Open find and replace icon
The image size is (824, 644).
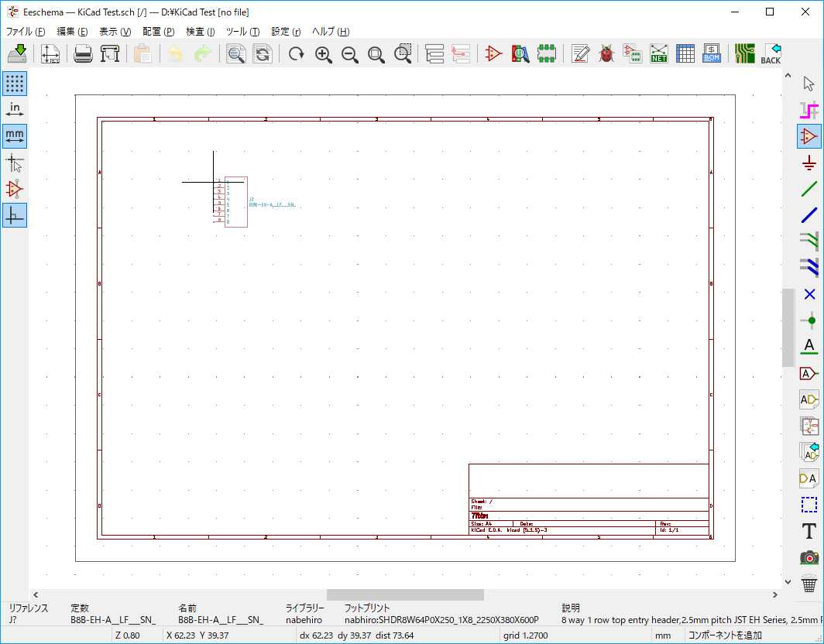click(263, 53)
